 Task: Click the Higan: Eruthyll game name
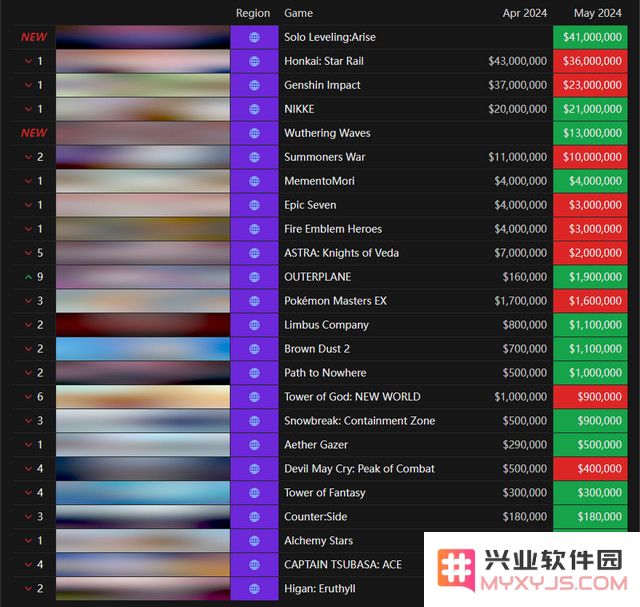point(320,589)
